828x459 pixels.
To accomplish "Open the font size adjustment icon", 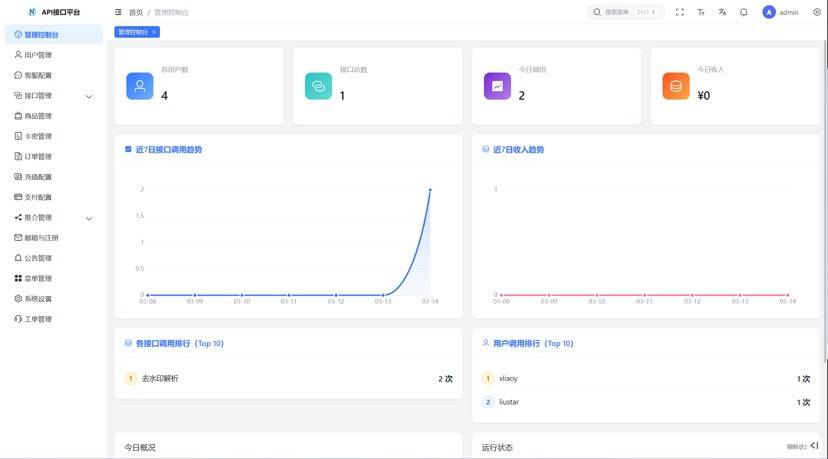I will (x=701, y=12).
